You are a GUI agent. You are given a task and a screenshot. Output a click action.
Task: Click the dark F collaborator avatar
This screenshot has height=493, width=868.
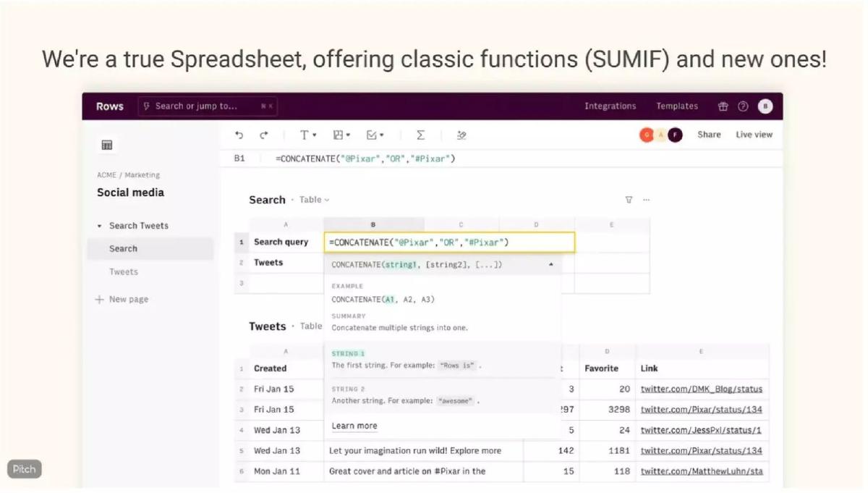[x=675, y=135]
